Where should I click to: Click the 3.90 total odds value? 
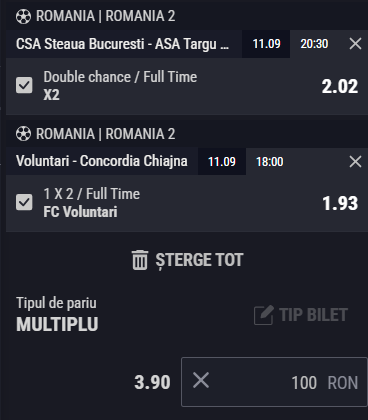pos(152,382)
